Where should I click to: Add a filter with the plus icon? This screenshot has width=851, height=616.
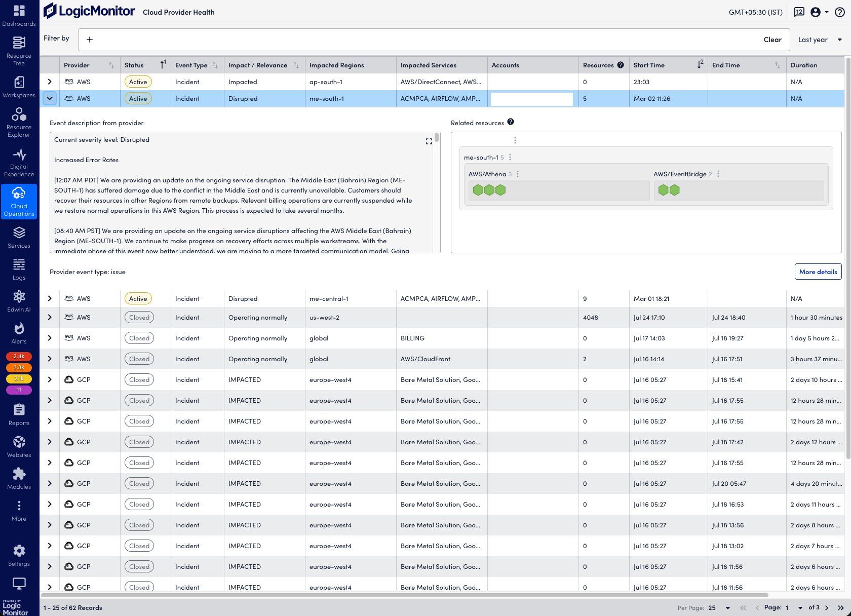pyautogui.click(x=90, y=40)
